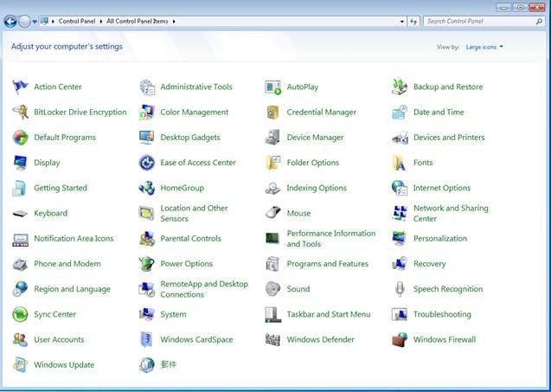This screenshot has width=551, height=392.
Task: Open the Action Center flag icon
Action: pos(20,87)
